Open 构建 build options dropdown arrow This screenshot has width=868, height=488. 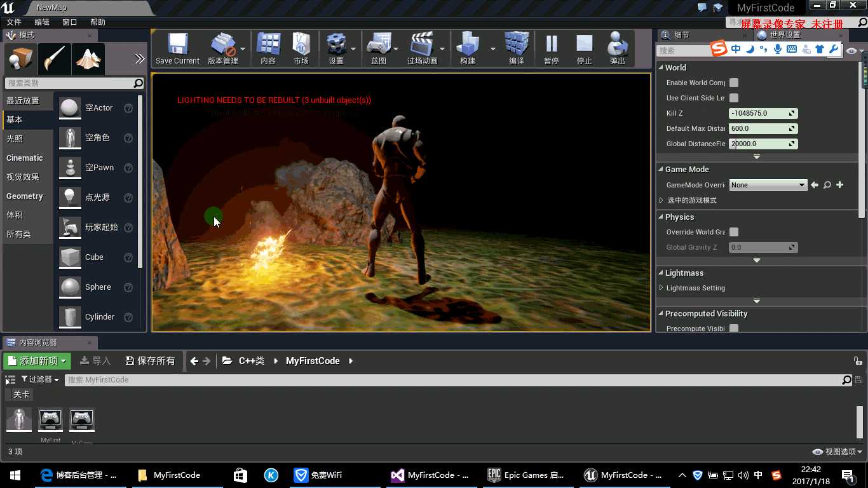click(x=492, y=49)
